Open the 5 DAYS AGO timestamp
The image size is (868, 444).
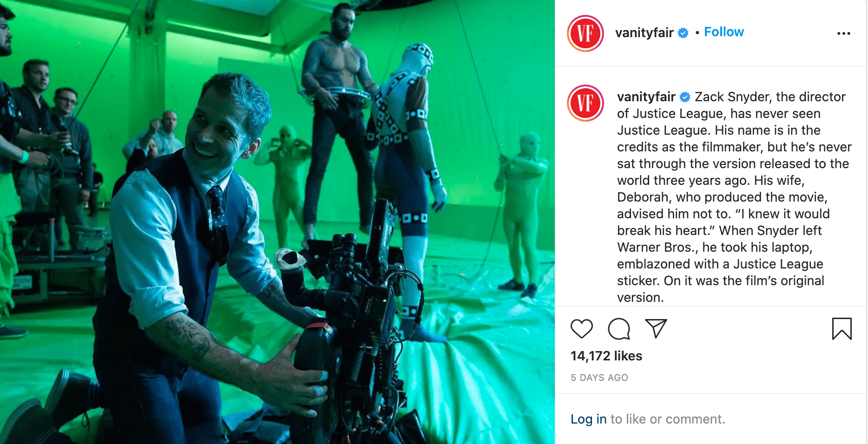pyautogui.click(x=599, y=378)
